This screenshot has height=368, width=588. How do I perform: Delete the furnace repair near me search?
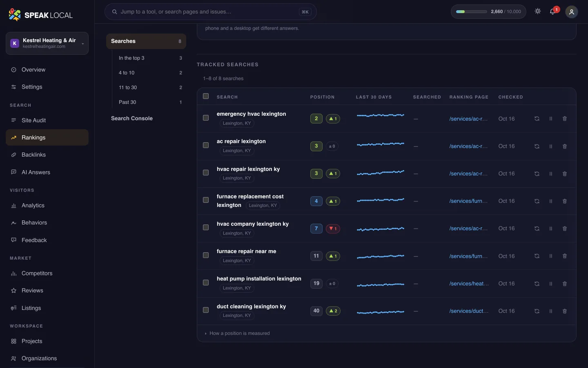[x=565, y=256]
